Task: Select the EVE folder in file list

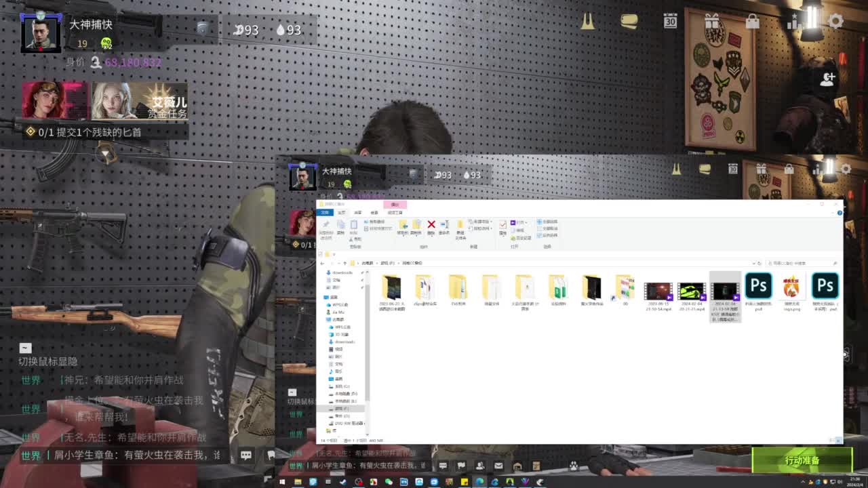Action: 458,290
